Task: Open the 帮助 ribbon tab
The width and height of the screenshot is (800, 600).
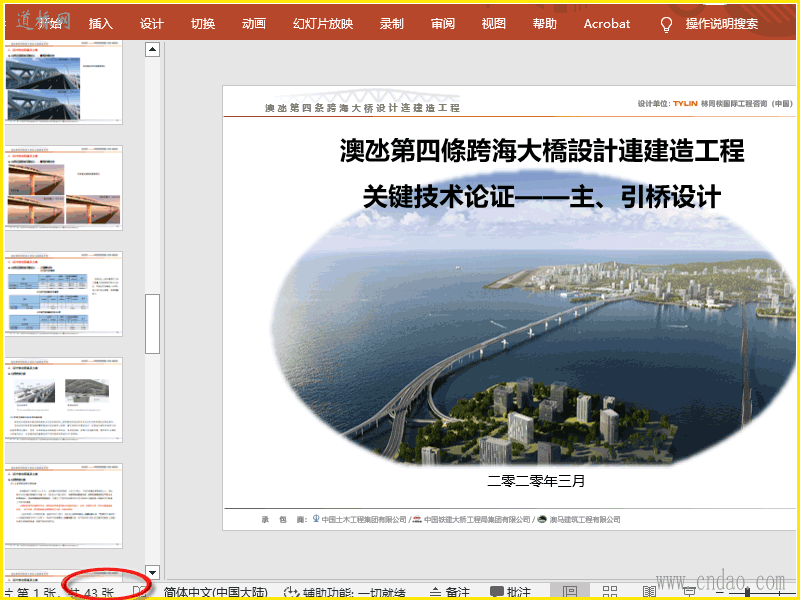Action: pyautogui.click(x=544, y=23)
